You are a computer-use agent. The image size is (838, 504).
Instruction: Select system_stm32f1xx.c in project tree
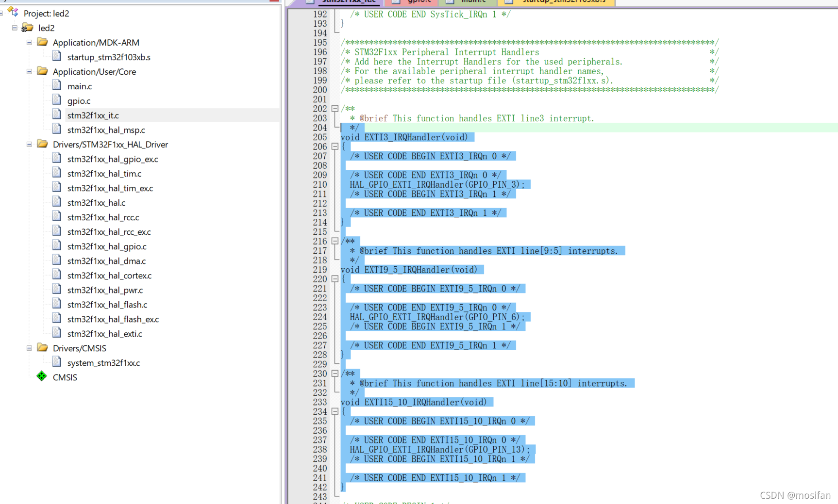(103, 363)
